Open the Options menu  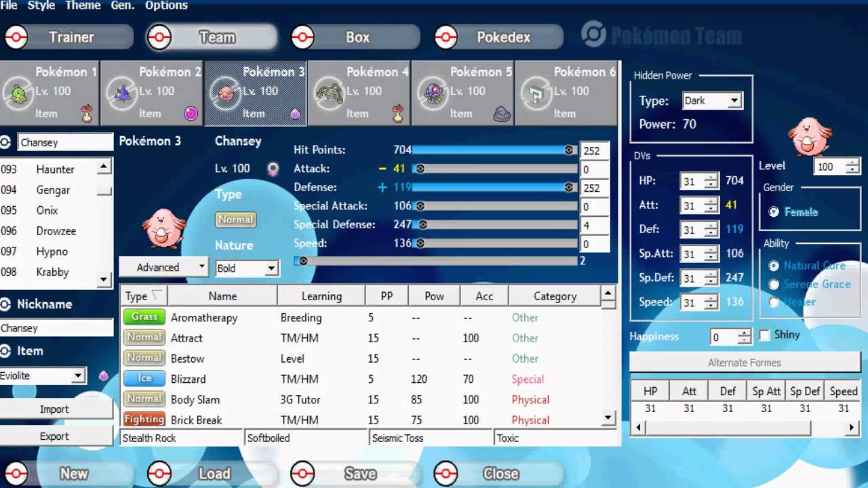[x=166, y=5]
